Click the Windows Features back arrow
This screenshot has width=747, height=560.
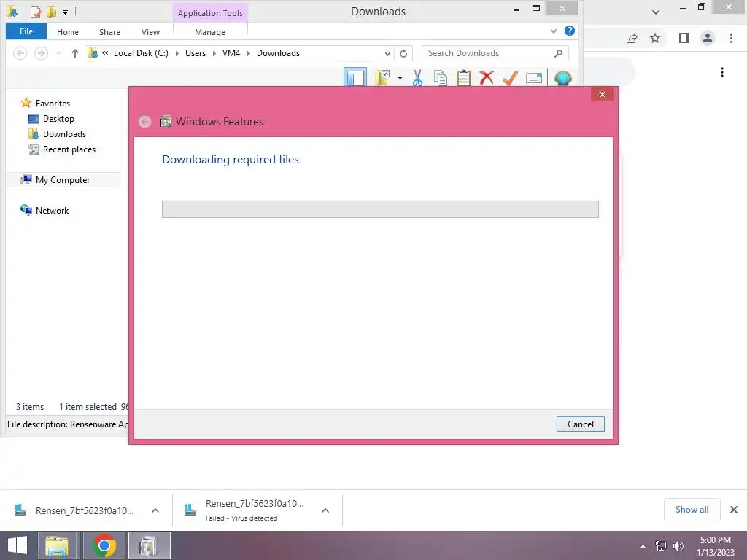(x=145, y=122)
